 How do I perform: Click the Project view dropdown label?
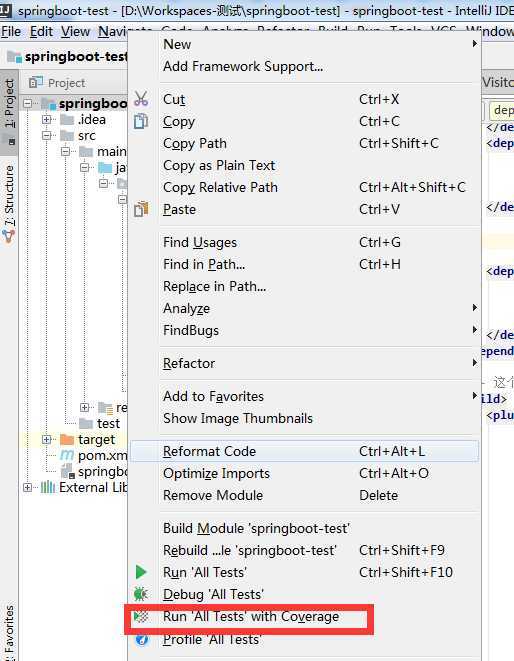66,83
